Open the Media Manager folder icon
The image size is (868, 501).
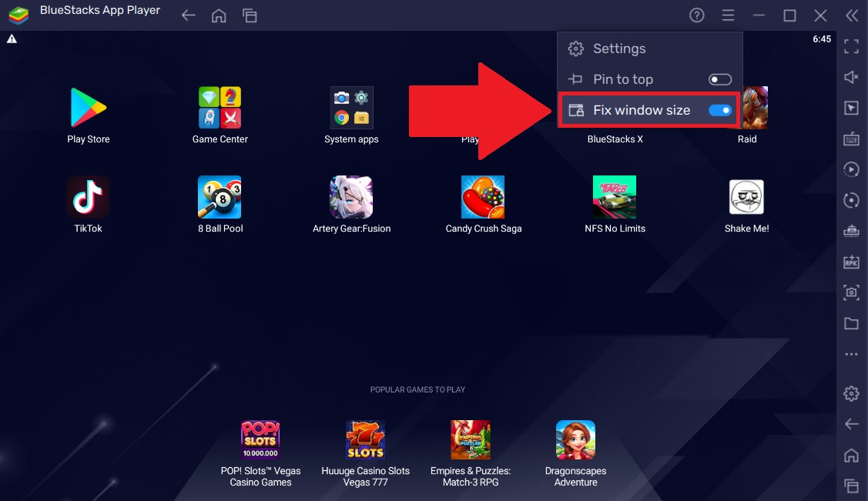pyautogui.click(x=851, y=323)
